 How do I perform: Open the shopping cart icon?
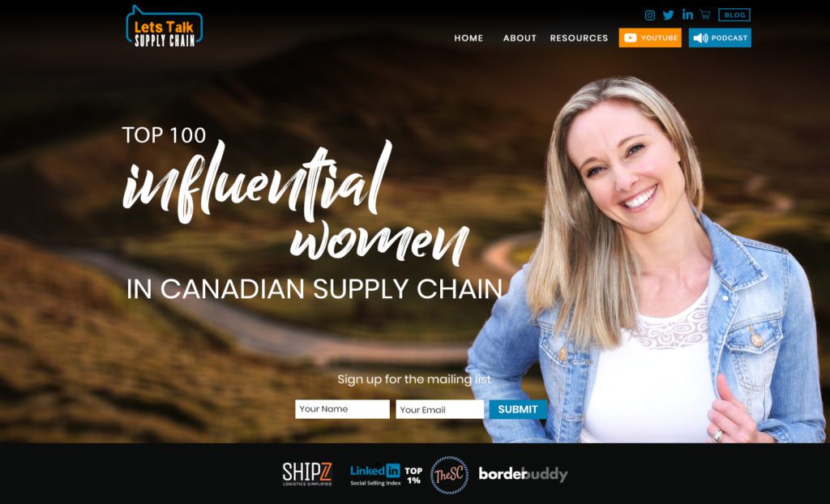coord(705,15)
